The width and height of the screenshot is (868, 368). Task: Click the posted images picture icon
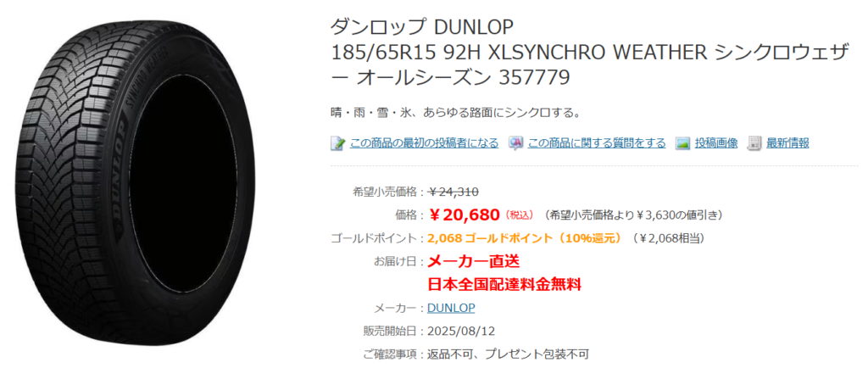(x=682, y=143)
